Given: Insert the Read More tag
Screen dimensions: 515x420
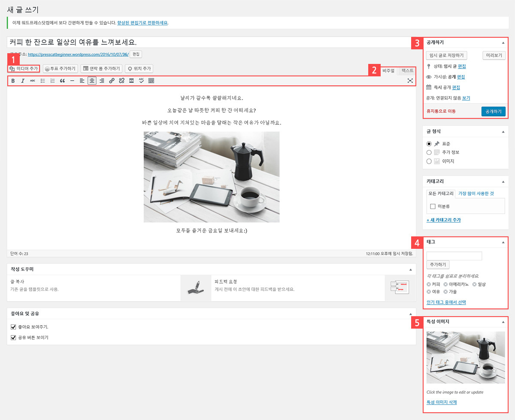Looking at the screenshot, I should coord(131,81).
